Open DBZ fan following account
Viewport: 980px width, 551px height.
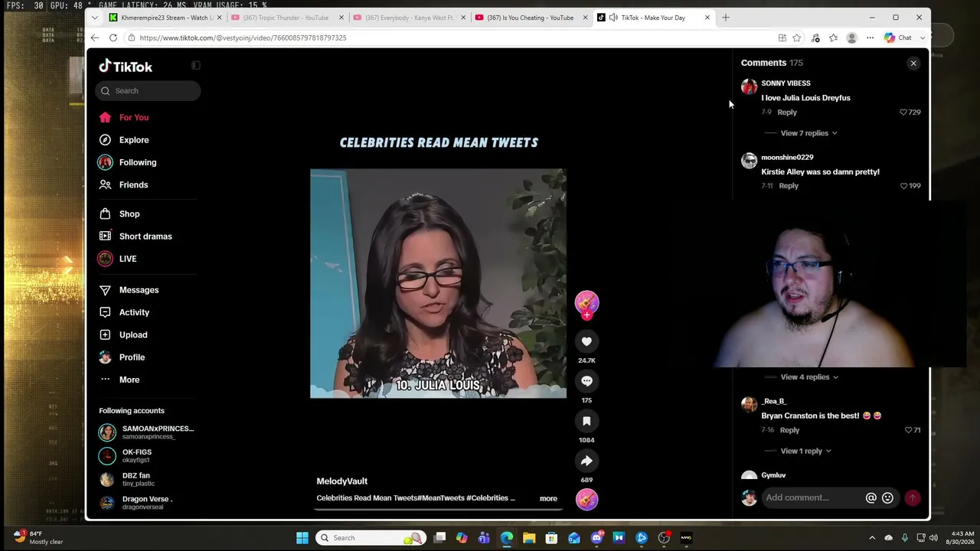[147, 479]
